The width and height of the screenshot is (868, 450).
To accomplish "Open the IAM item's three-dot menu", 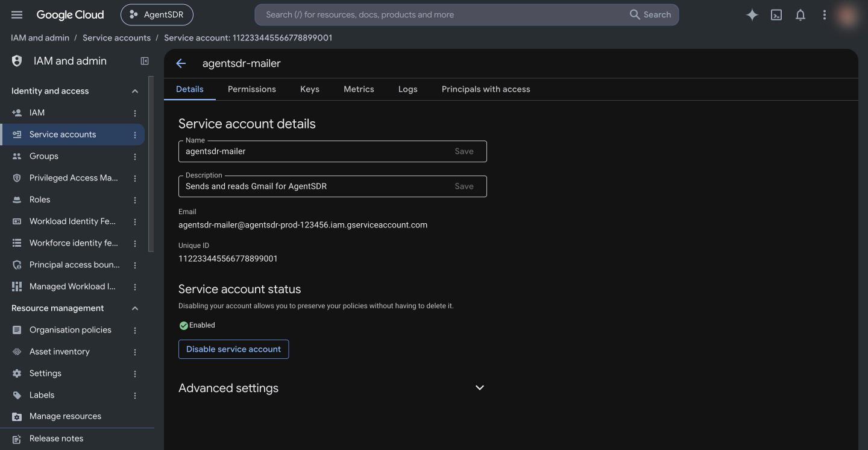I will tap(135, 113).
